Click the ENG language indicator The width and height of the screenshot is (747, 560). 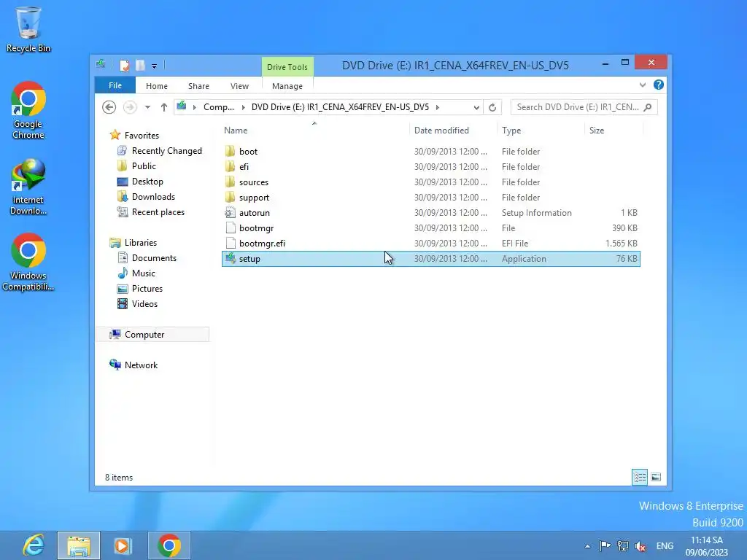(x=665, y=546)
